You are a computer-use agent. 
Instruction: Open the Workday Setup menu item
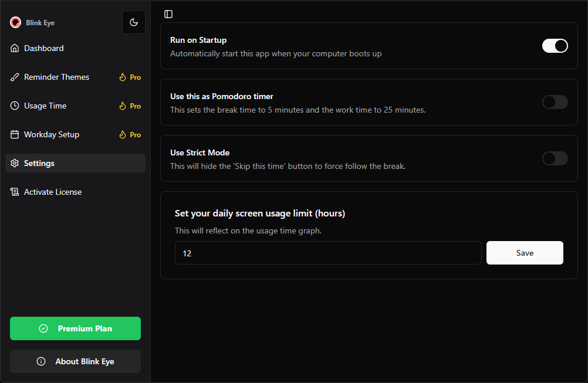coord(52,134)
